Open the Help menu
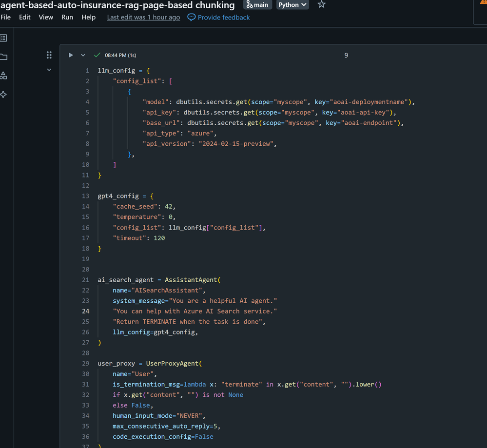The width and height of the screenshot is (487, 448). [89, 18]
